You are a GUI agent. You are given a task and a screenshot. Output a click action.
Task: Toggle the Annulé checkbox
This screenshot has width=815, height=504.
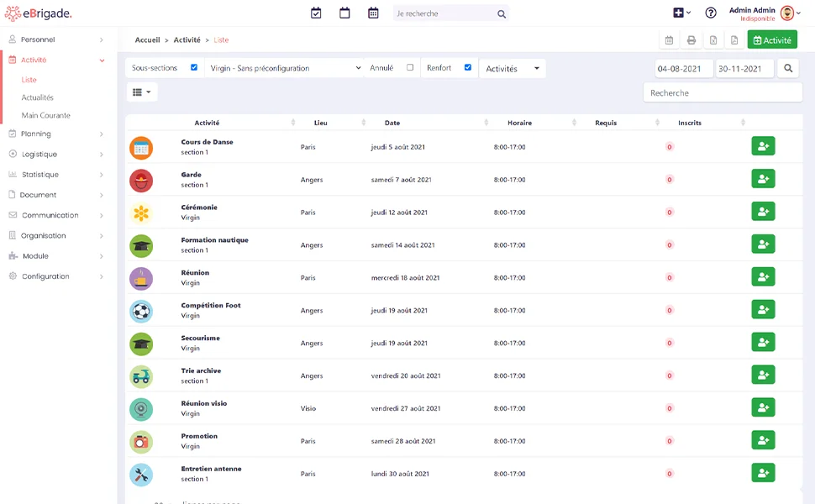(x=410, y=67)
